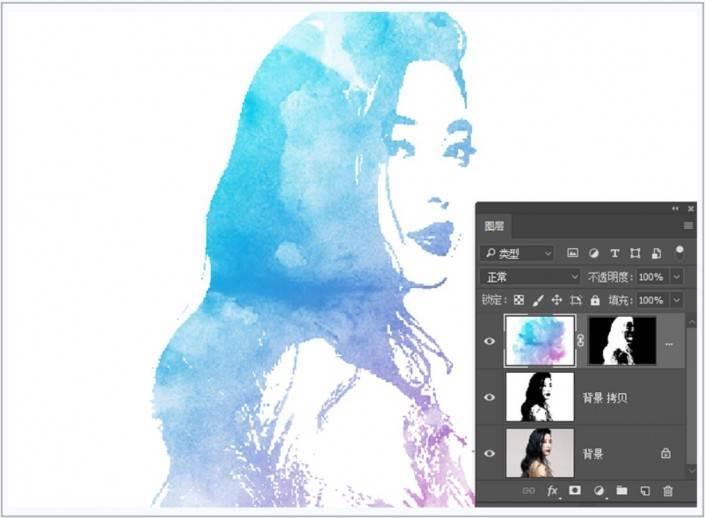Create new fill or adjustment layer icon
This screenshot has height=518, width=705.
pyautogui.click(x=598, y=491)
